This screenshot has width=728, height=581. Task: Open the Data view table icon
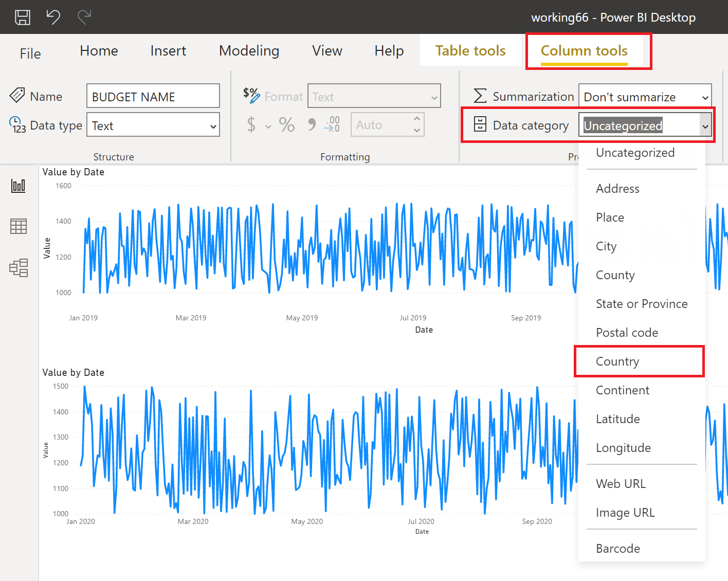pos(19,226)
